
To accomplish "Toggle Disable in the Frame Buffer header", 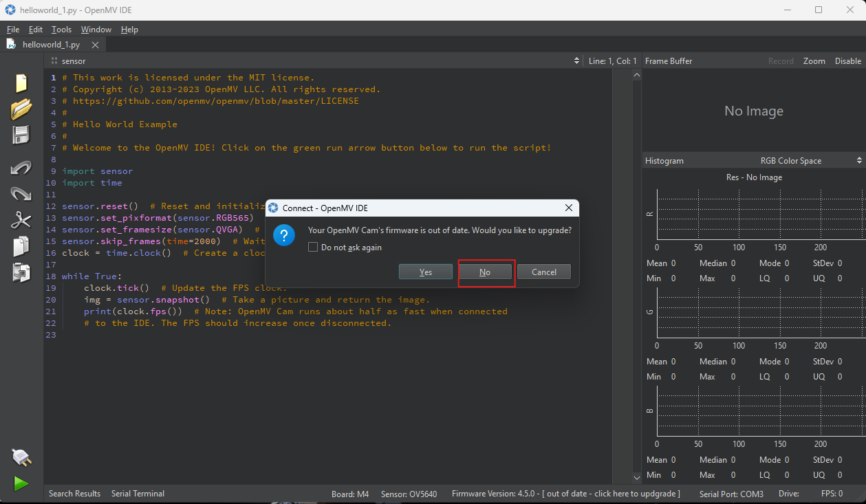I will pos(847,61).
